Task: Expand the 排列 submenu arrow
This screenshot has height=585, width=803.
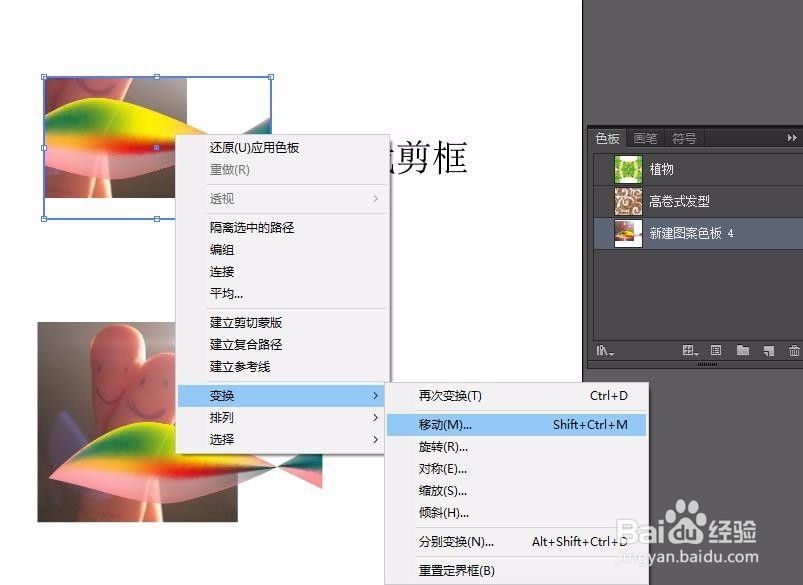Action: [x=375, y=418]
